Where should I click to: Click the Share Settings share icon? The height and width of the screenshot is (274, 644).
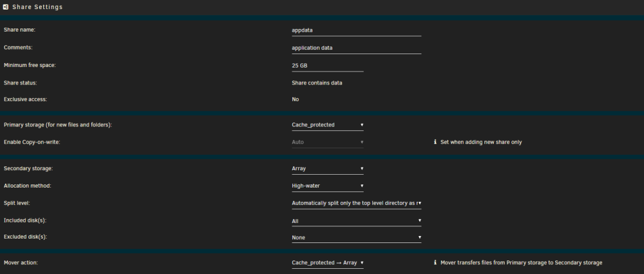[x=6, y=7]
